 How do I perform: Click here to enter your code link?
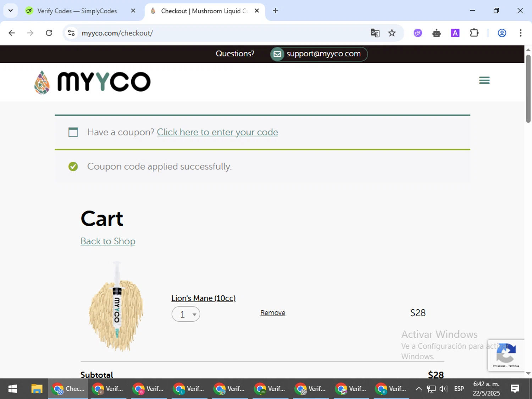[x=217, y=132]
